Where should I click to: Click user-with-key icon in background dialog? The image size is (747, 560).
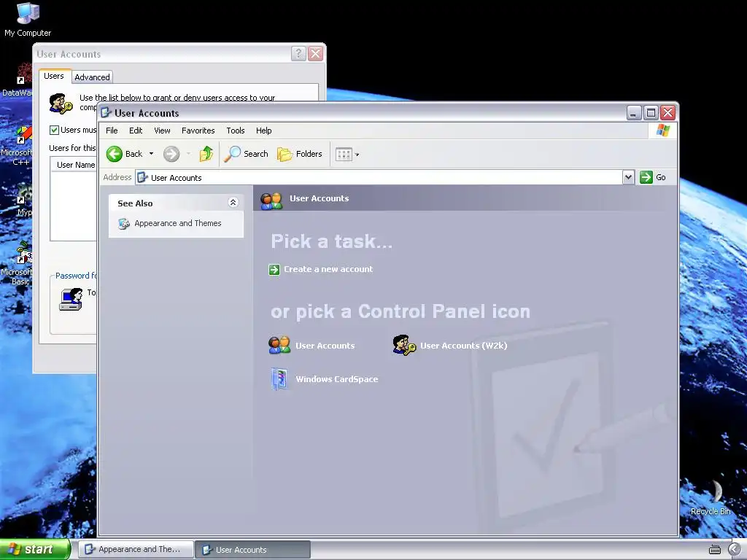click(x=61, y=104)
